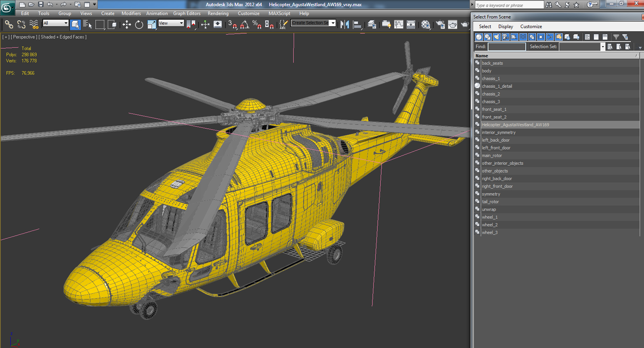Activate the Select Object tool
The height and width of the screenshot is (348, 644).
(75, 24)
